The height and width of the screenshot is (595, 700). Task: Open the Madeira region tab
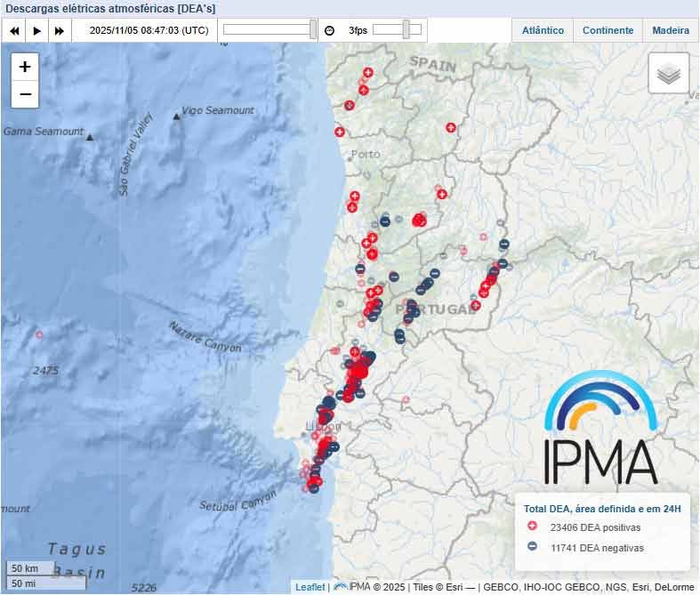tap(670, 30)
